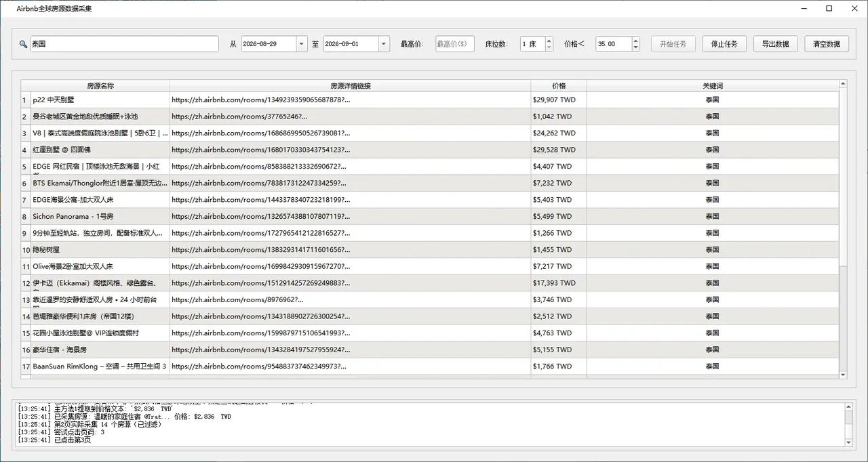The image size is (868, 462).
Task: Select listing 曼谷老城区黄金地段优质睡眠+泳池
Action: [100, 117]
